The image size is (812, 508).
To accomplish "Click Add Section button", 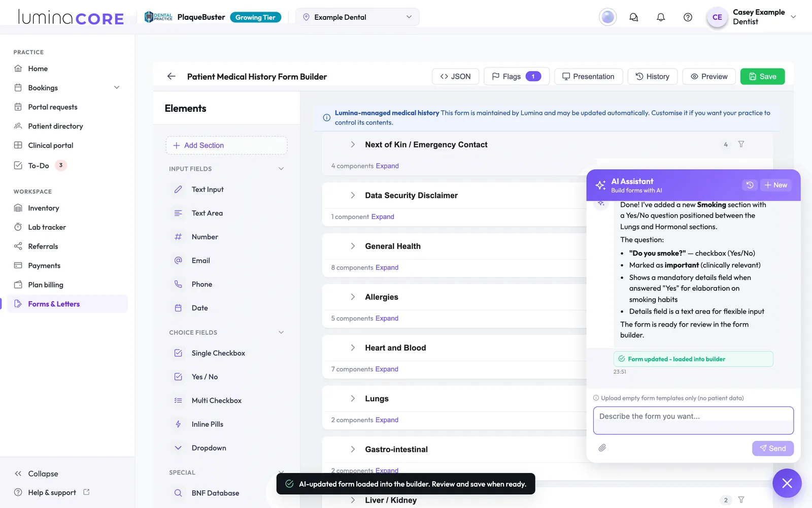I will (x=227, y=145).
